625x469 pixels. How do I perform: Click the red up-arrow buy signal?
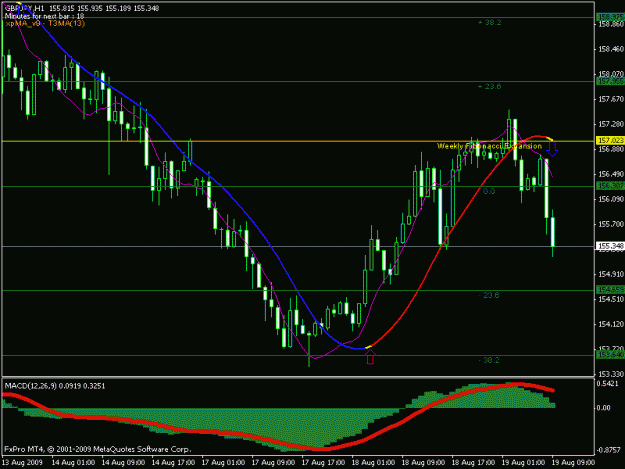pyautogui.click(x=370, y=357)
